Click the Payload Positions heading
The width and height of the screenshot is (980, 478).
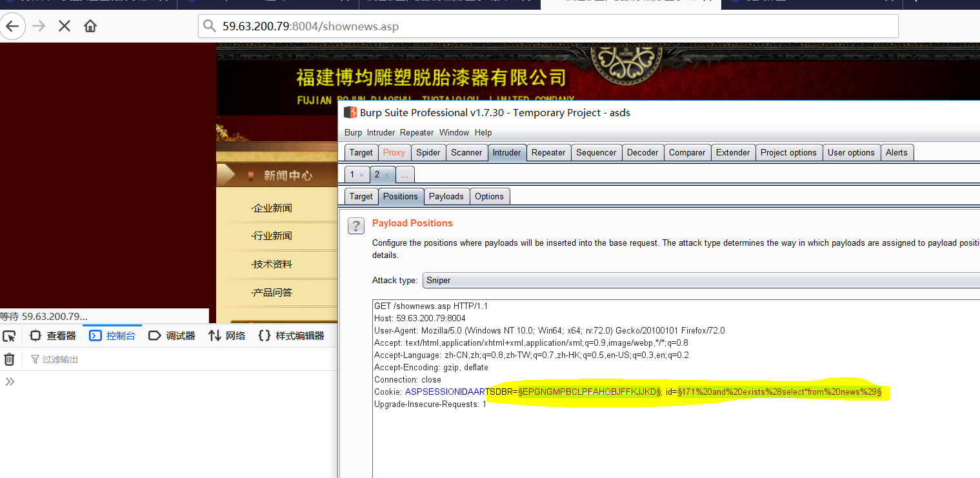click(x=412, y=223)
